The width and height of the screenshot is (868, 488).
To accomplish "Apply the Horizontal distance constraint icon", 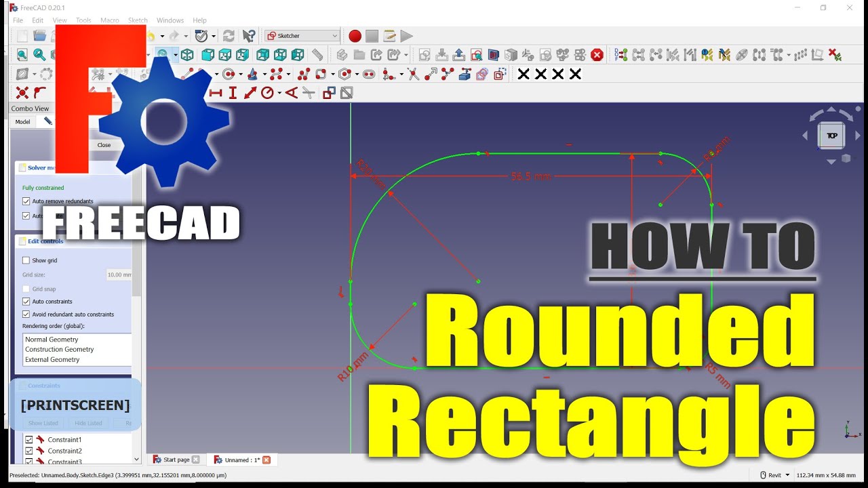I will coord(216,93).
